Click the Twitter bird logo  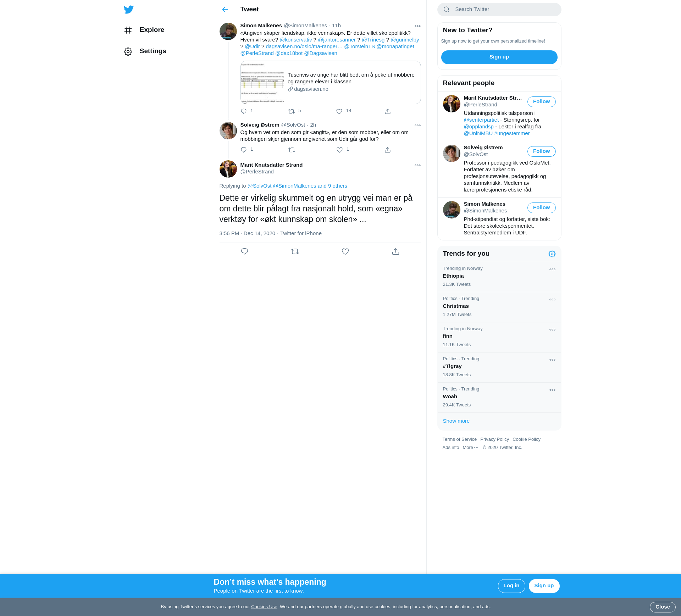click(129, 10)
